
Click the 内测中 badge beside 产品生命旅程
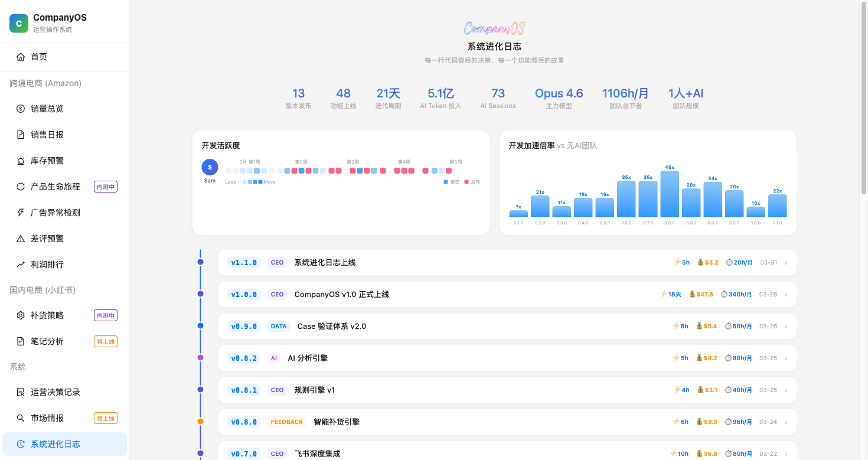pos(106,187)
